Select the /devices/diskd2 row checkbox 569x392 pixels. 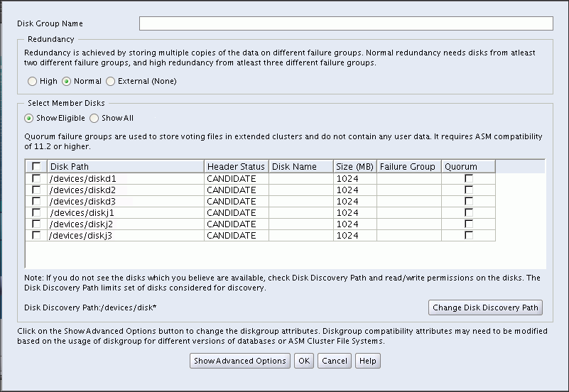(36, 190)
